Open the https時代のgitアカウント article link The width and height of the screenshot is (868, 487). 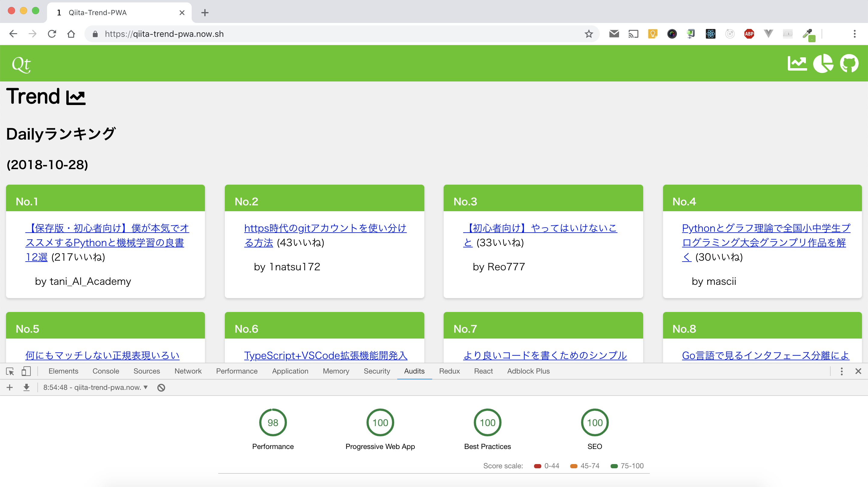tap(325, 228)
